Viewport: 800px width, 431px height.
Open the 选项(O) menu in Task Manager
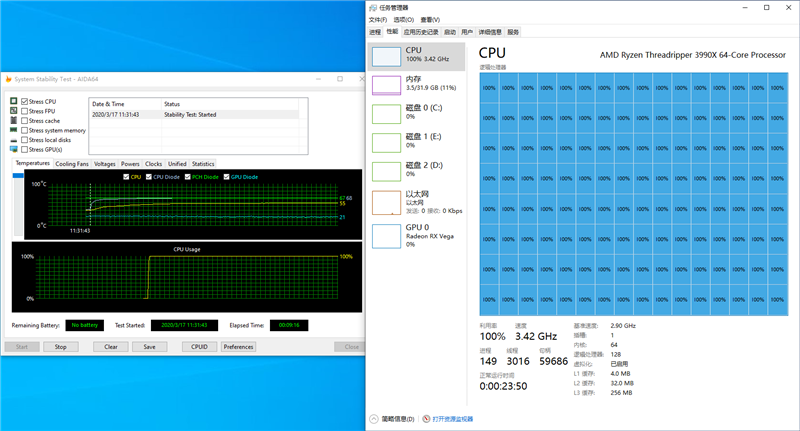[x=404, y=20]
